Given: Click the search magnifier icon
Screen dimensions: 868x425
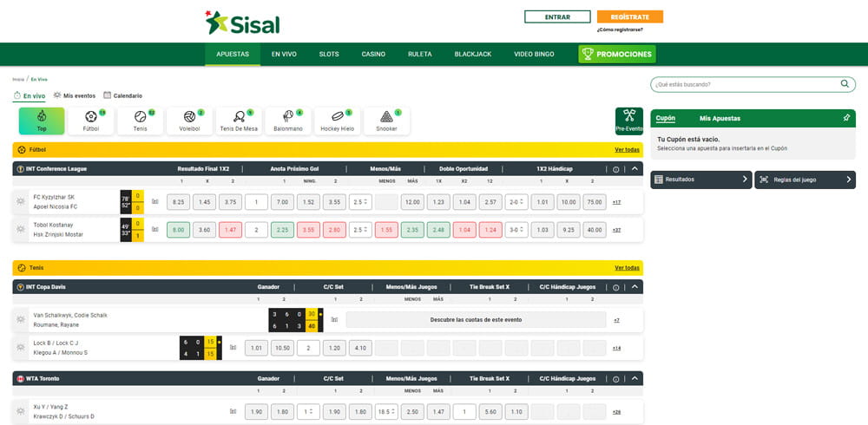Looking at the screenshot, I should pyautogui.click(x=845, y=84).
